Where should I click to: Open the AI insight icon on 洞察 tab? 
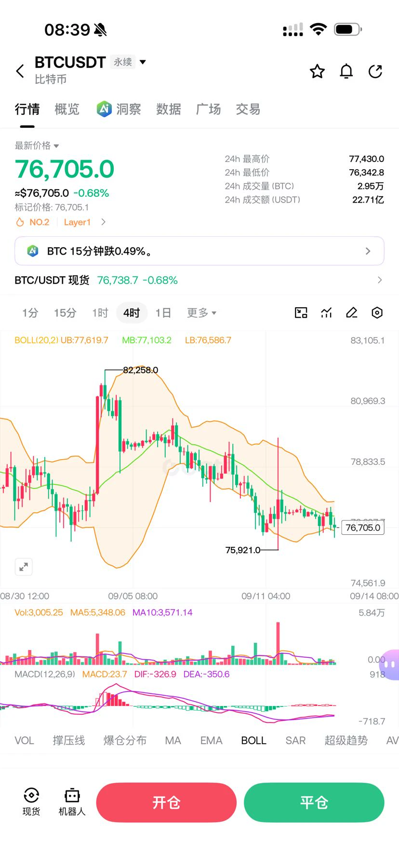(104, 109)
